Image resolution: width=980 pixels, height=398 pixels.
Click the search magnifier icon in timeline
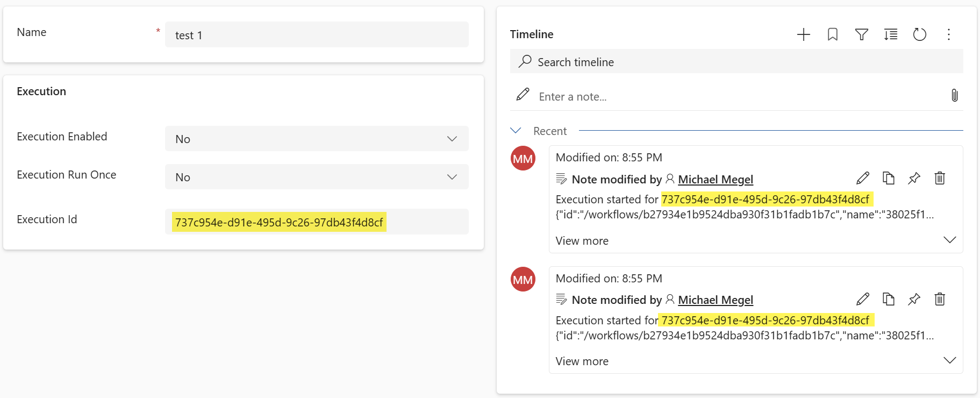[525, 61]
